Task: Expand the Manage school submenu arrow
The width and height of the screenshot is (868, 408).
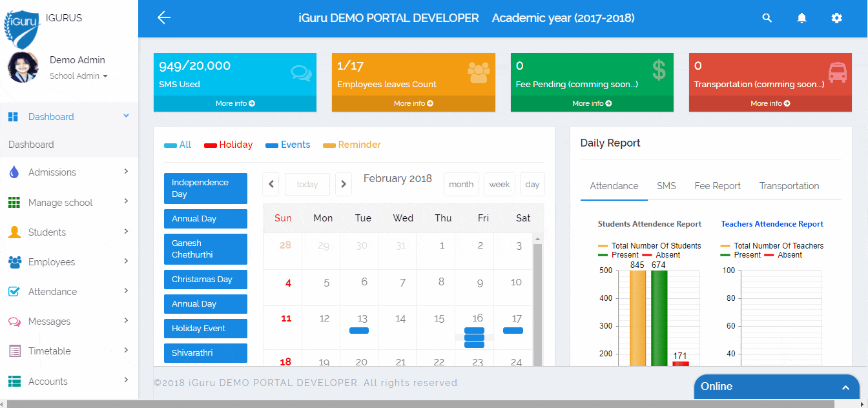Action: click(x=126, y=201)
